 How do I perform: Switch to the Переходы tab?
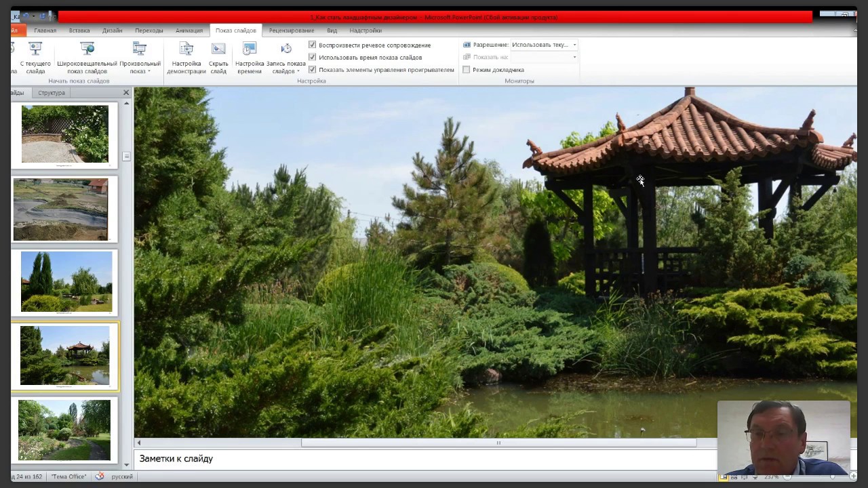pos(149,30)
